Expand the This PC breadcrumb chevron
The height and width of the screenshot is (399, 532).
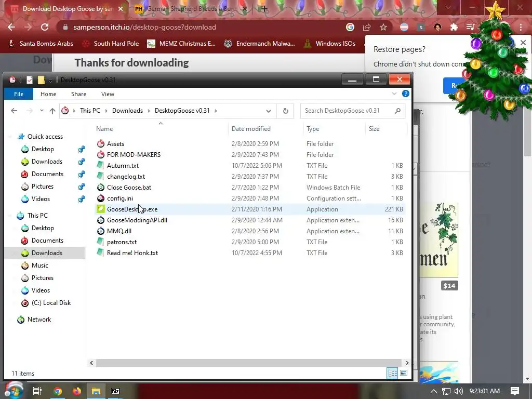pyautogui.click(x=106, y=111)
